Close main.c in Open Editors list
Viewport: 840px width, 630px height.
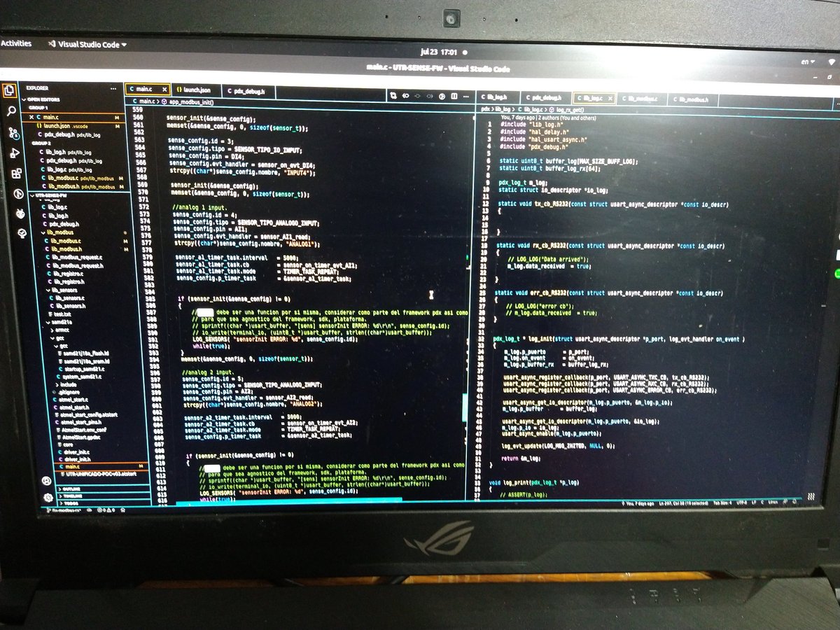31,117
